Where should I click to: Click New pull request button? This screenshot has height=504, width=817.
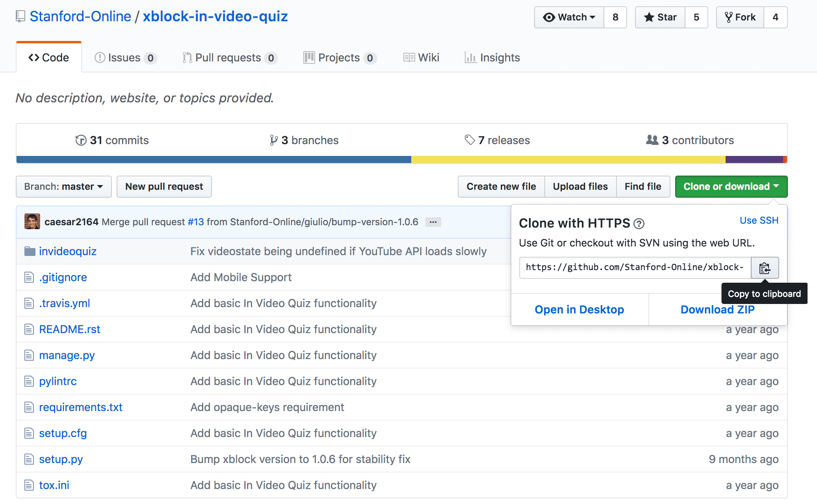point(164,187)
